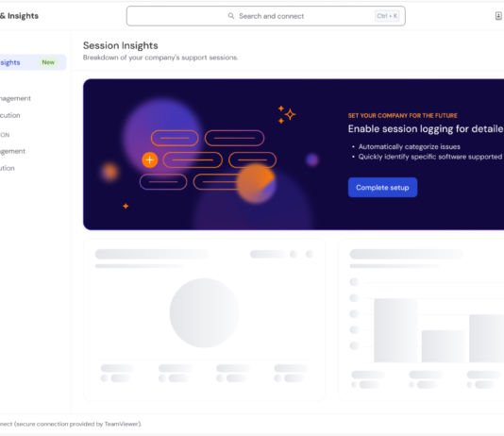Click 'Enable session logging' banner headline
The image size is (504, 436).
coord(426,129)
